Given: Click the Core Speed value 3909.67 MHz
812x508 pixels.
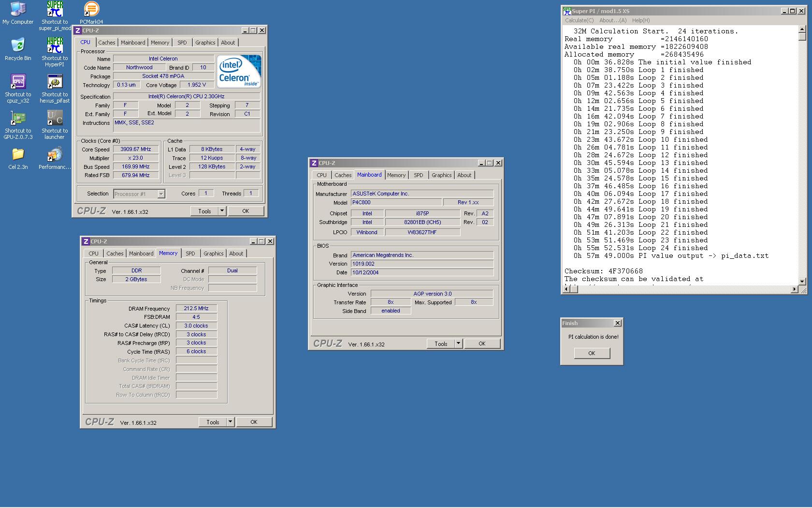Looking at the screenshot, I should [x=136, y=149].
